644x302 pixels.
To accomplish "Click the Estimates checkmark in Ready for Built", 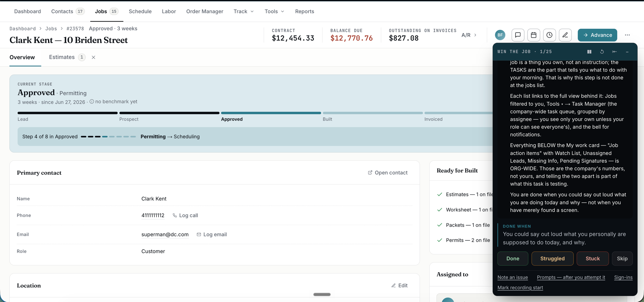I will (x=440, y=194).
